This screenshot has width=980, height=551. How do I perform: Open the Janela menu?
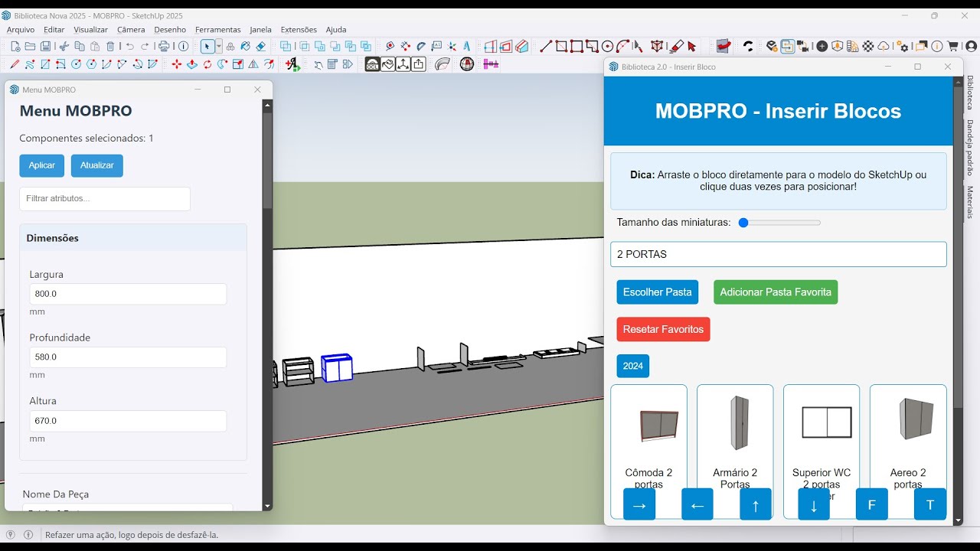[261, 30]
